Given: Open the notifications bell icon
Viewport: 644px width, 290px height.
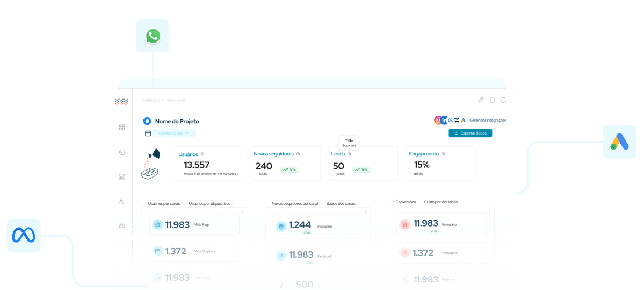Looking at the screenshot, I should [x=503, y=100].
